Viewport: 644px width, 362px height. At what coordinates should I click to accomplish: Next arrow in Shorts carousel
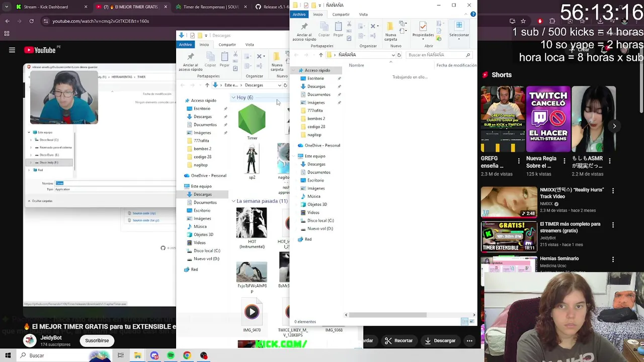[614, 126]
